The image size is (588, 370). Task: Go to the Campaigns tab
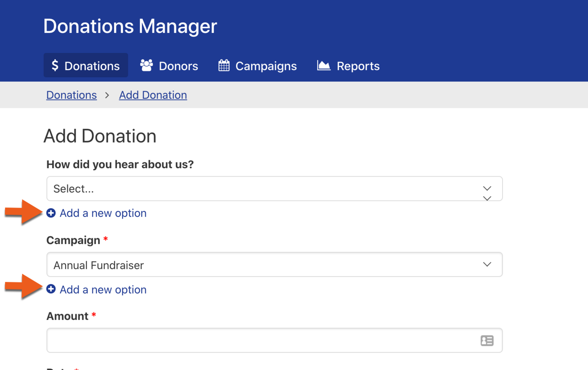pyautogui.click(x=266, y=66)
